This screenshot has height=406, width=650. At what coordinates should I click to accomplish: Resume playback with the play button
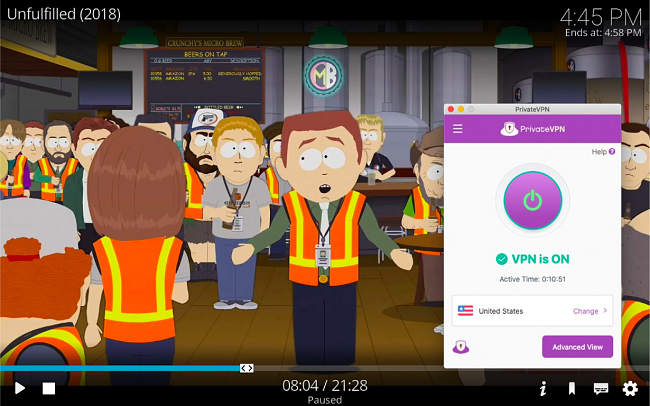tap(19, 388)
